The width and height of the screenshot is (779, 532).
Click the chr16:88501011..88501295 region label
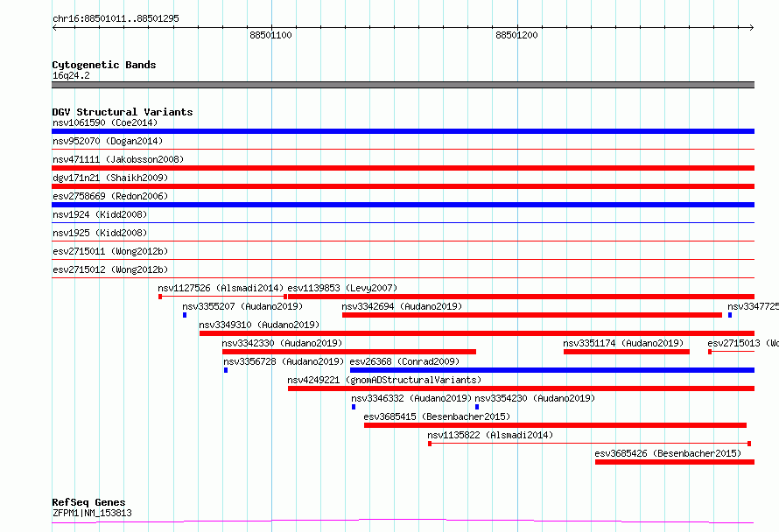tap(116, 19)
